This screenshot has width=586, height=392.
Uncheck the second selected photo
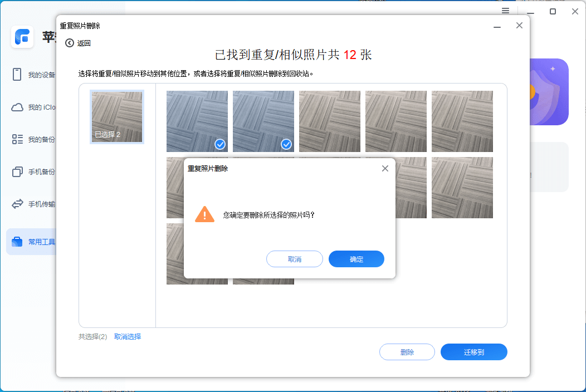[286, 145]
